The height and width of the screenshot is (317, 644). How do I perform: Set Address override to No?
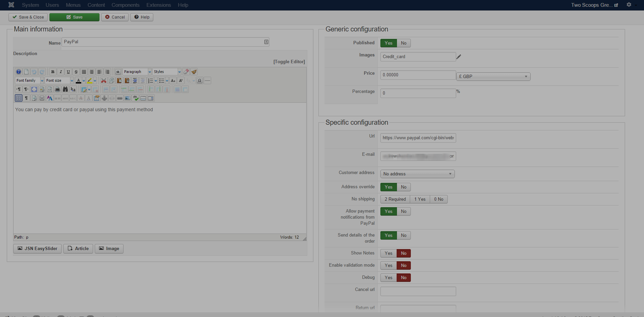pyautogui.click(x=404, y=187)
